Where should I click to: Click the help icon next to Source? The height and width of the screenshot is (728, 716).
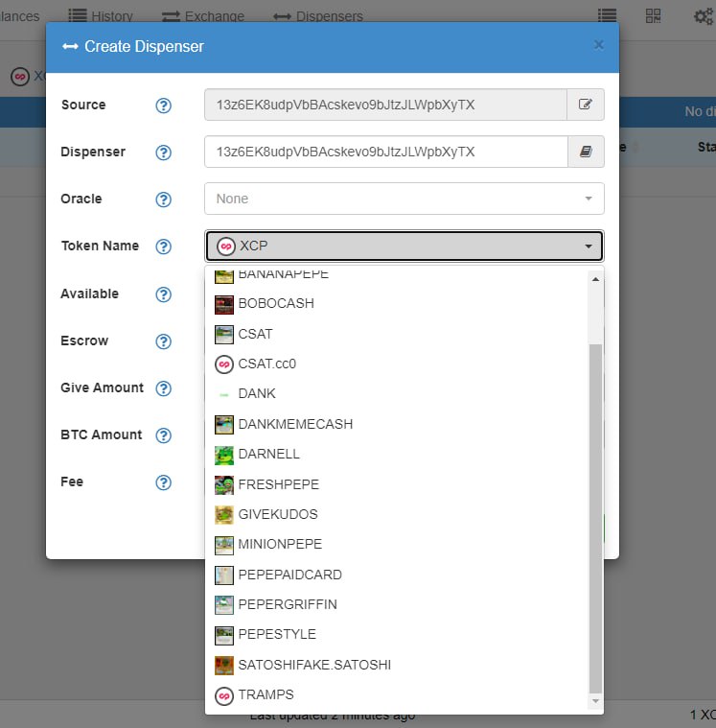tap(163, 106)
